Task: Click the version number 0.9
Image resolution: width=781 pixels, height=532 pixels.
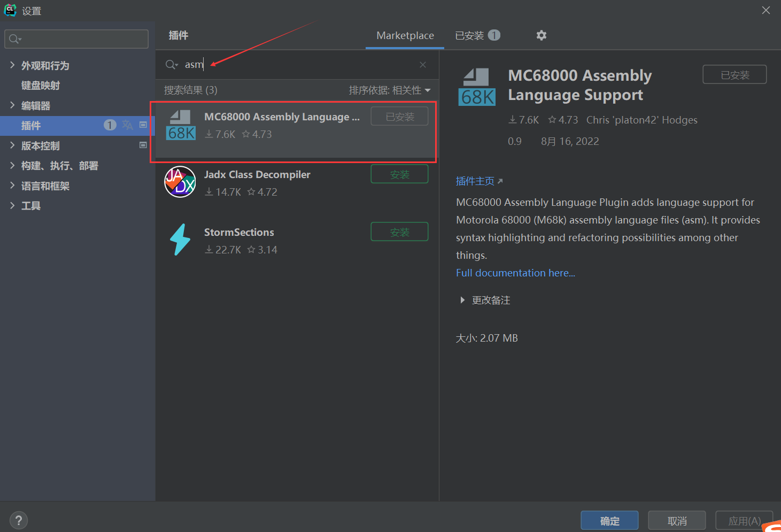Action: 514,141
